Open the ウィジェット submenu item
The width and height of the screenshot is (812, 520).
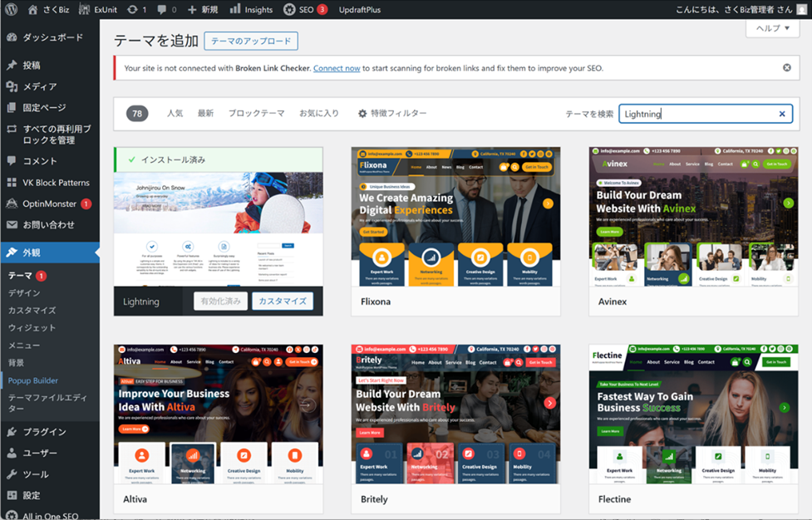coord(32,327)
